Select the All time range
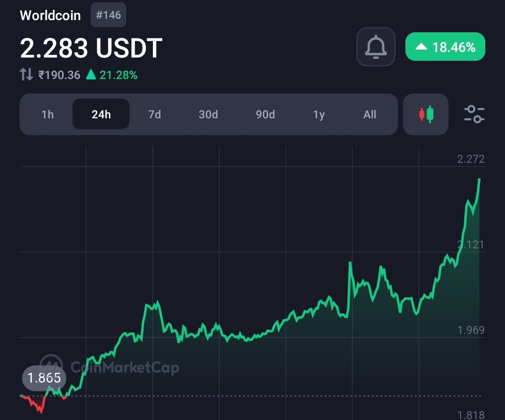 point(370,115)
